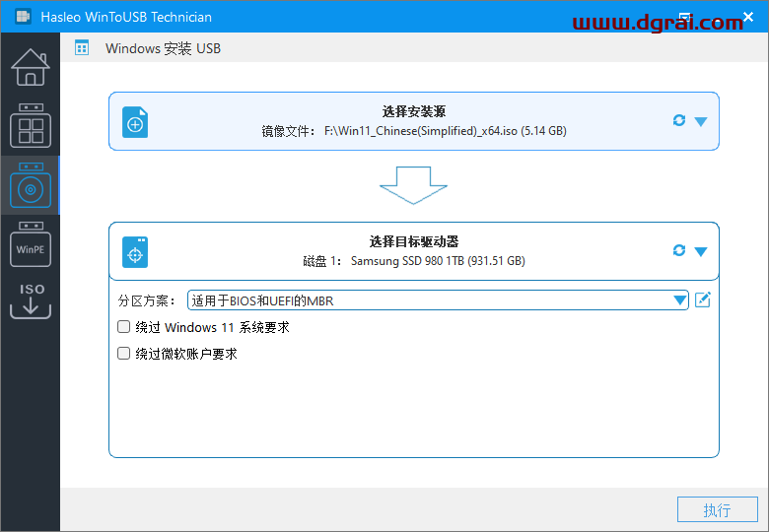Click the 选择目标驱动器 heading
This screenshot has width=769, height=532.
[414, 241]
